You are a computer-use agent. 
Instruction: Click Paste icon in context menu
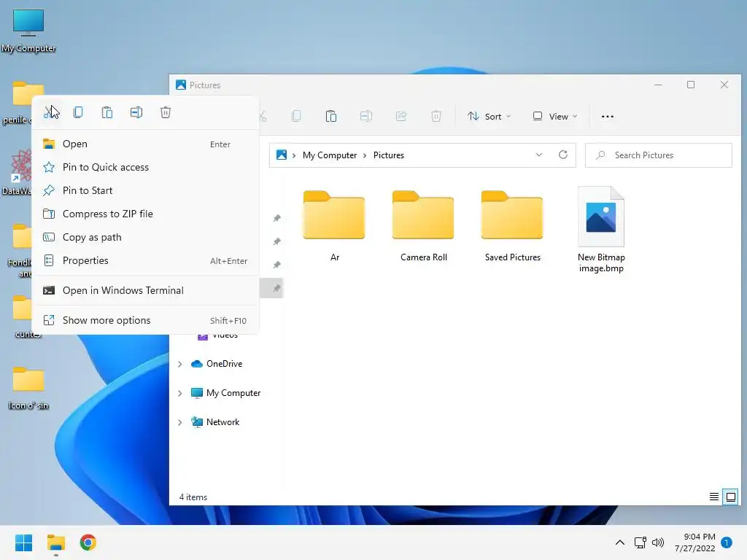[107, 112]
